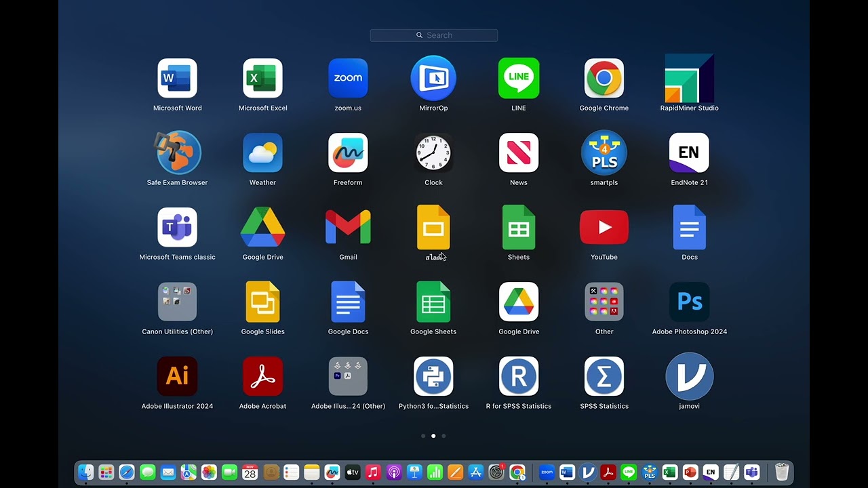This screenshot has width=868, height=488.
Task: Go to the third Launchpad page dot
Action: [443, 436]
